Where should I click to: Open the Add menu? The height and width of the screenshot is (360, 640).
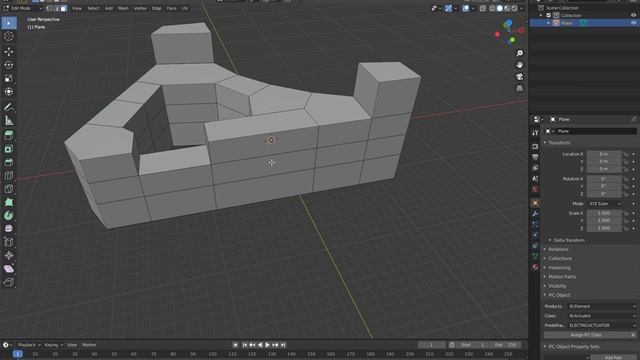click(109, 8)
